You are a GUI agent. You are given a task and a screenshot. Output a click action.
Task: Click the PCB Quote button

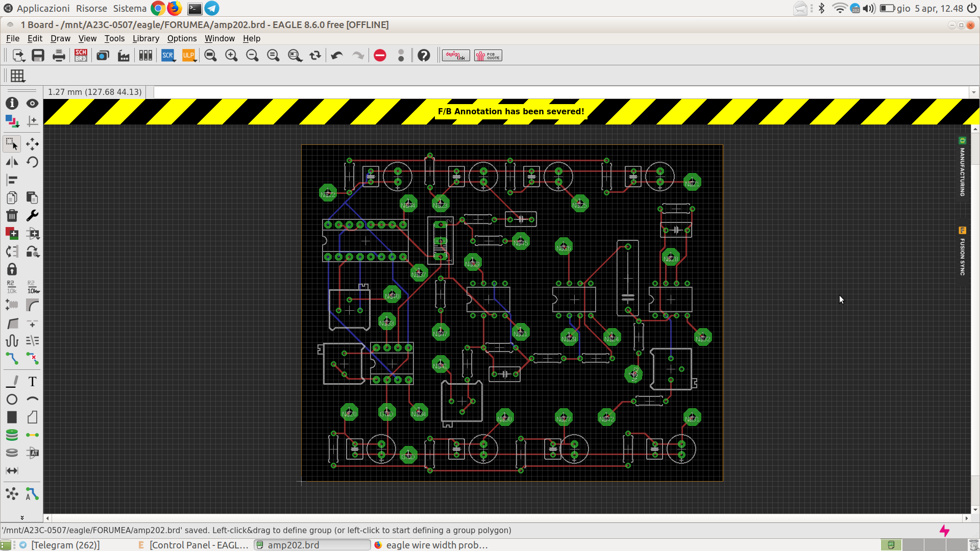pyautogui.click(x=488, y=56)
